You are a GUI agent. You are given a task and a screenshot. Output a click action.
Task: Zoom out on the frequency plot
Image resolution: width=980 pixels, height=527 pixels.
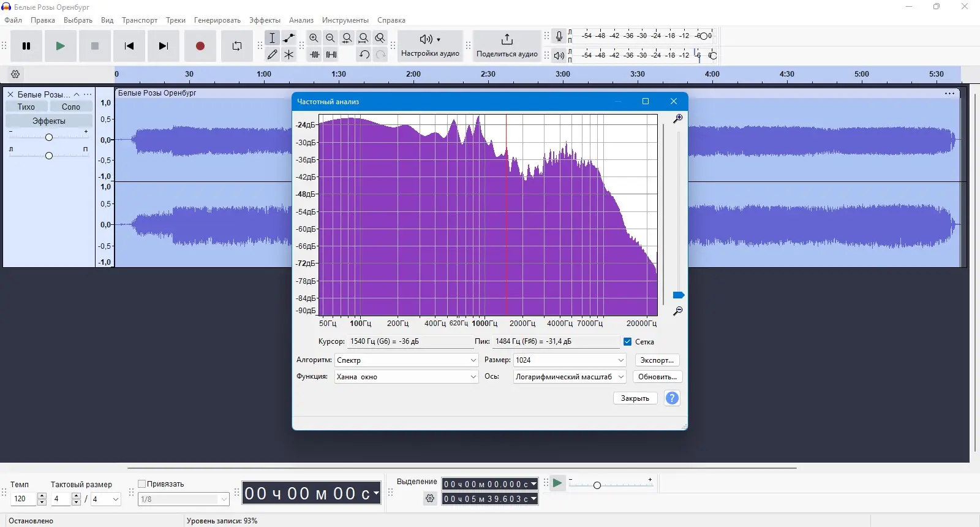[x=677, y=311]
